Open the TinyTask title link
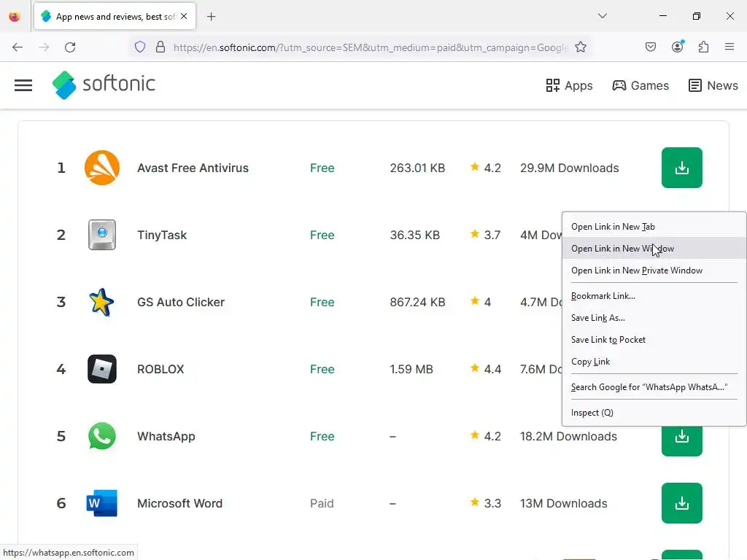The image size is (747, 560). (x=162, y=236)
